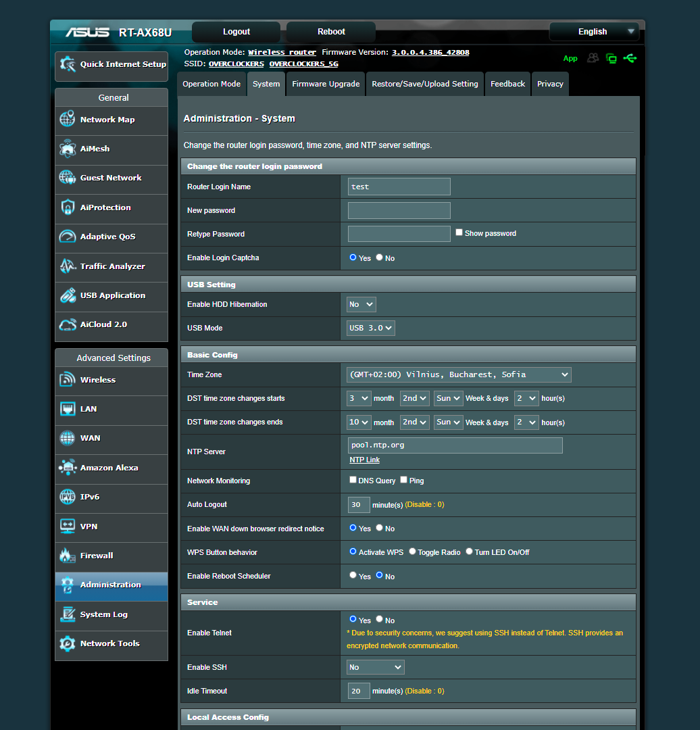700x730 pixels.
Task: Open the USB Application icon
Action: [68, 295]
